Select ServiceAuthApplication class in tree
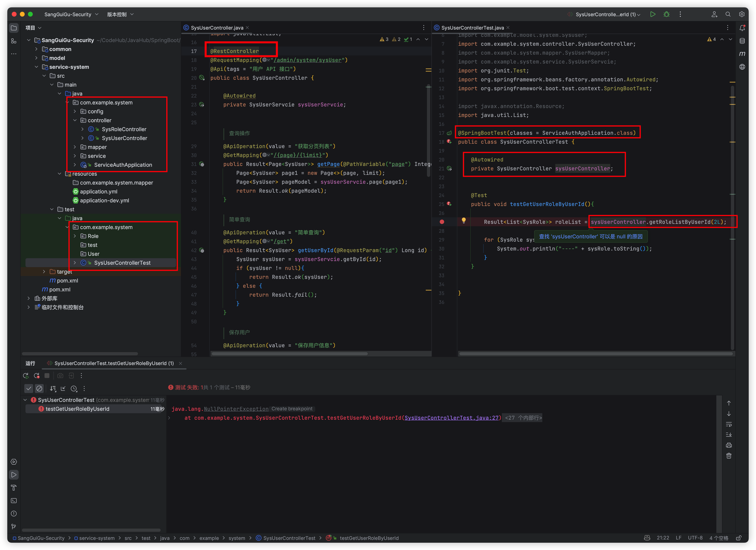 [123, 165]
